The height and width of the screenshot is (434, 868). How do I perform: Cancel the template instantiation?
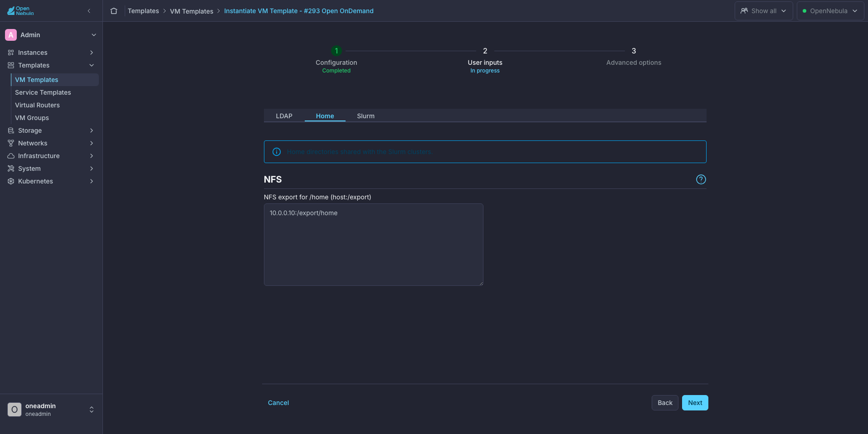point(278,403)
